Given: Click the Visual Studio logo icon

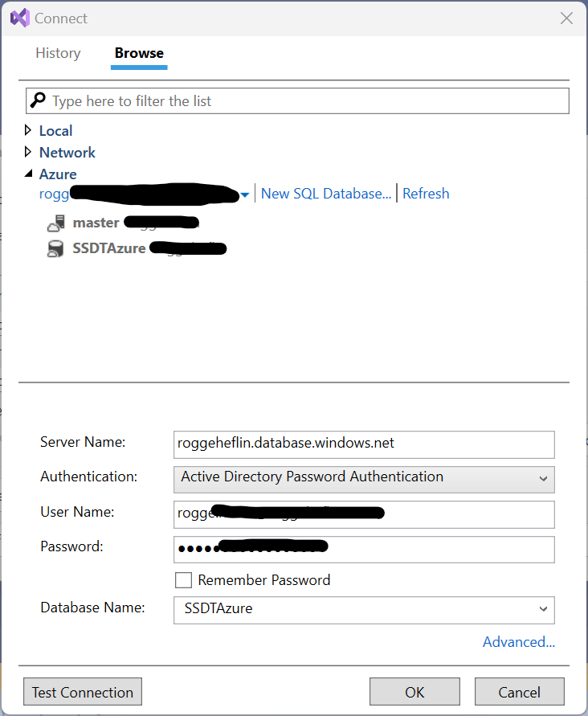Looking at the screenshot, I should click(19, 18).
